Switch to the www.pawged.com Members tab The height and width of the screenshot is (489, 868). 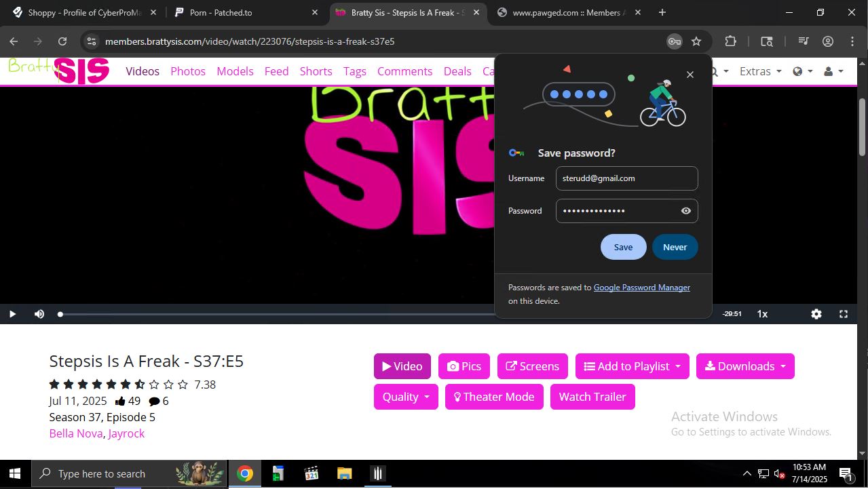pos(567,12)
